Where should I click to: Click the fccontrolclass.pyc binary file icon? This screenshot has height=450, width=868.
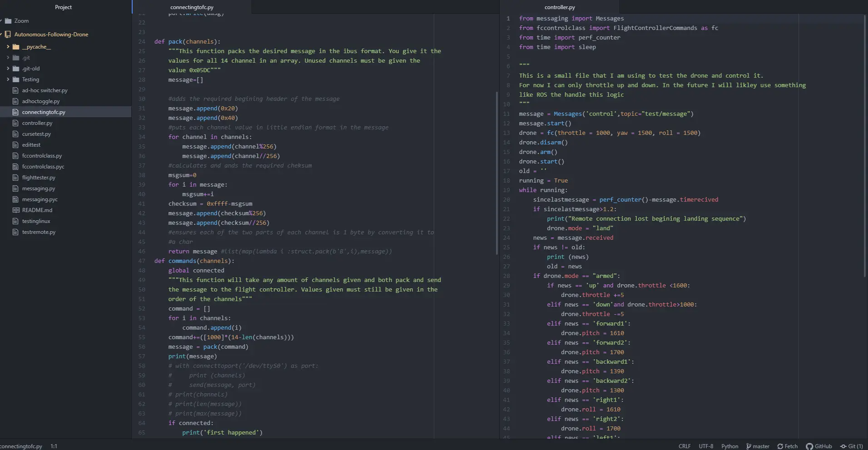[16, 167]
